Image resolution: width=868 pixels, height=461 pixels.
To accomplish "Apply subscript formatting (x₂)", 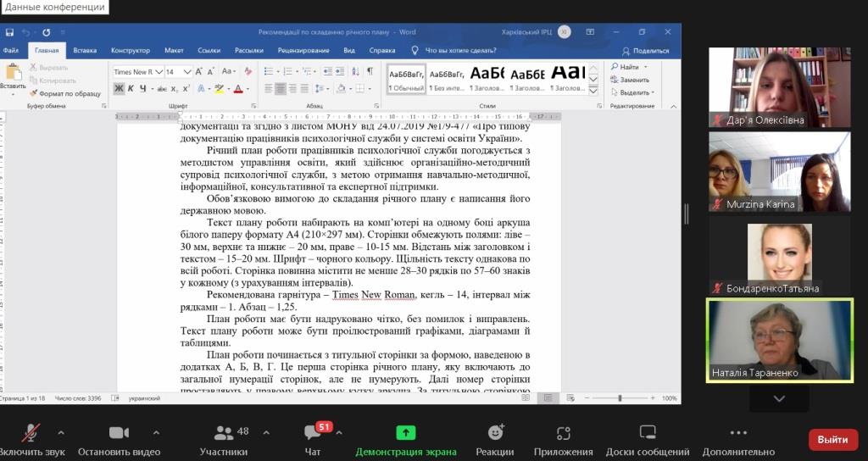I will [x=175, y=88].
